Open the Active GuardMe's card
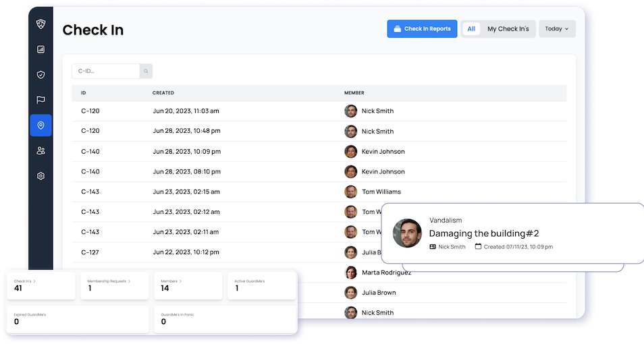The width and height of the screenshot is (644, 344). click(261, 286)
